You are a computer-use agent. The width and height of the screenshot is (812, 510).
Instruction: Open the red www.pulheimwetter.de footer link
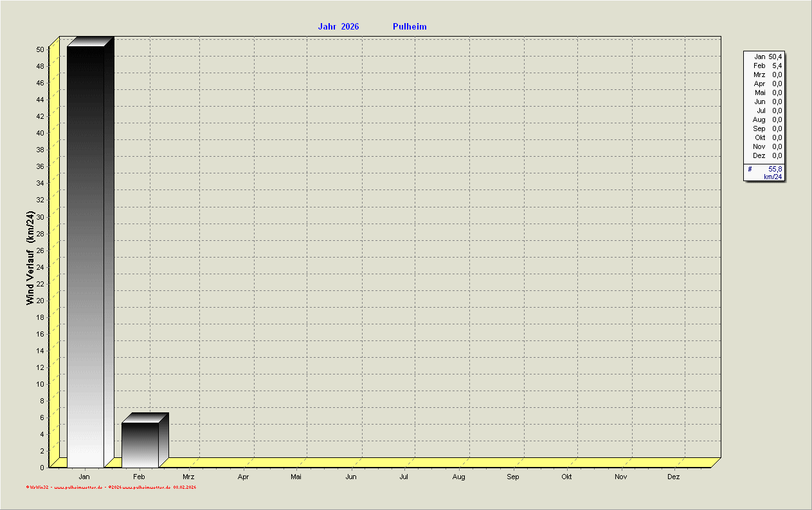click(x=78, y=488)
